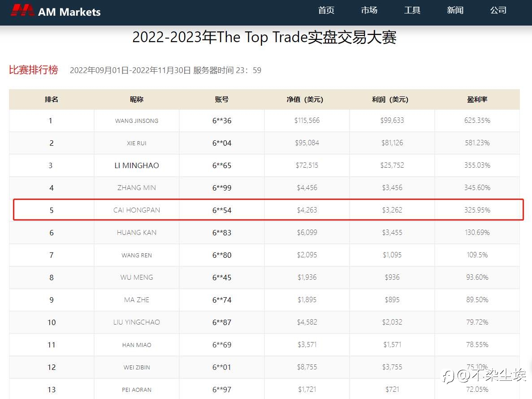
Task: Click account number 6**54
Action: (x=222, y=210)
